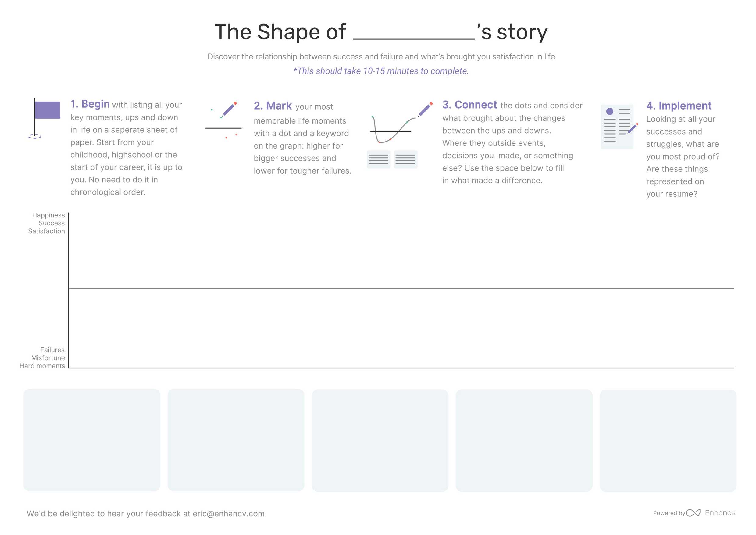Click the "Failures Misfortune Hard moments" axis label
Image resolution: width=756 pixels, height=535 pixels.
[42, 358]
